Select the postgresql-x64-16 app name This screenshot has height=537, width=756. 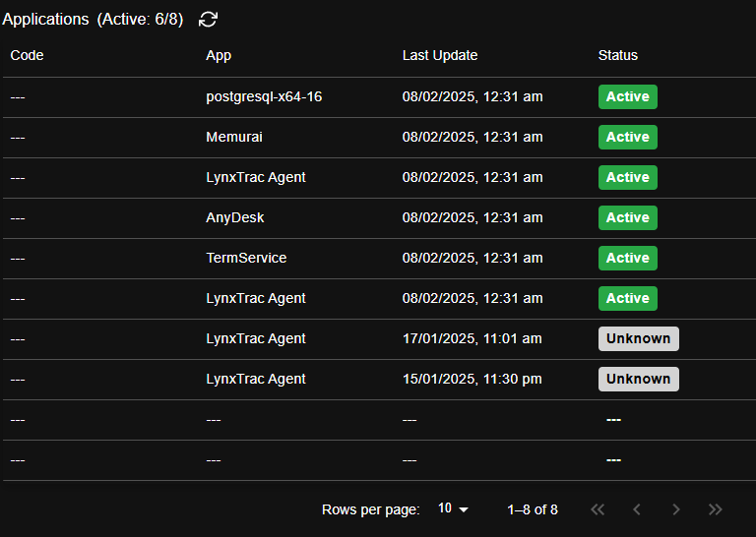(264, 96)
